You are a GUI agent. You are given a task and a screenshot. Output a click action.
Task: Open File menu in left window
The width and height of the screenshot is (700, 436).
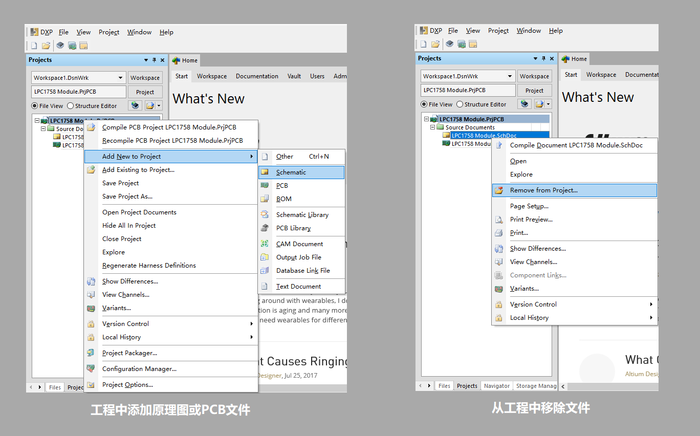63,32
